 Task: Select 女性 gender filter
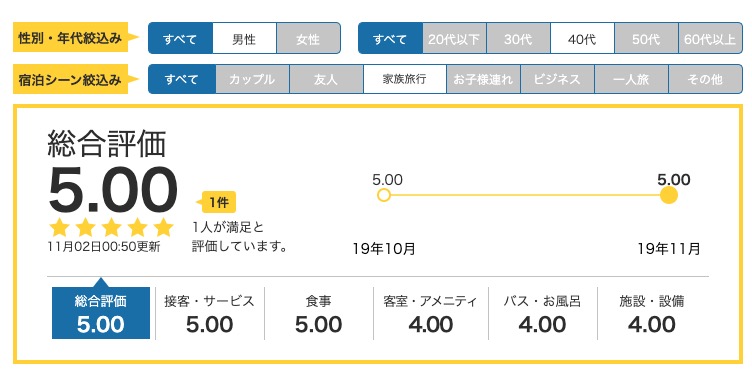(x=308, y=38)
